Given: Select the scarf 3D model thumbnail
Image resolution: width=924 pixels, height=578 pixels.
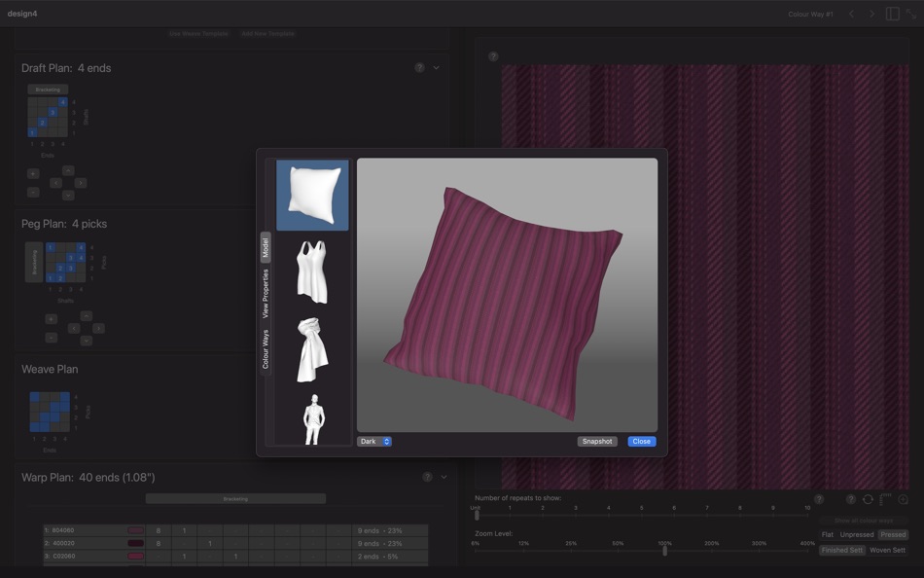Looking at the screenshot, I should (x=312, y=349).
